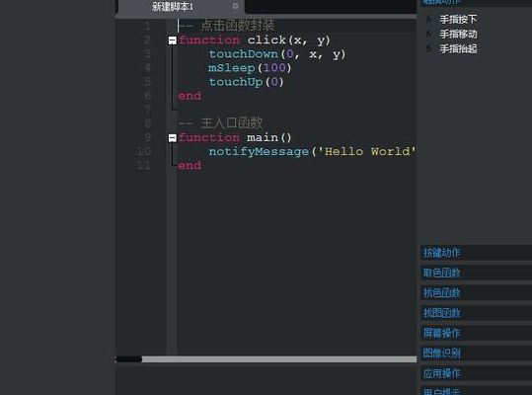
Task: Expand the 找图函数 category
Action: 476,313
